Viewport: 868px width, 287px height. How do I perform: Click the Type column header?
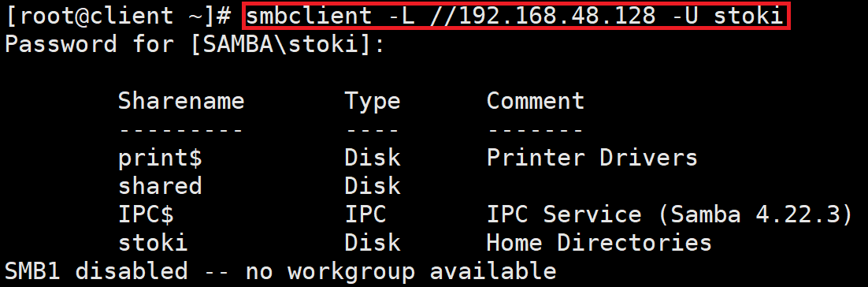(x=372, y=102)
